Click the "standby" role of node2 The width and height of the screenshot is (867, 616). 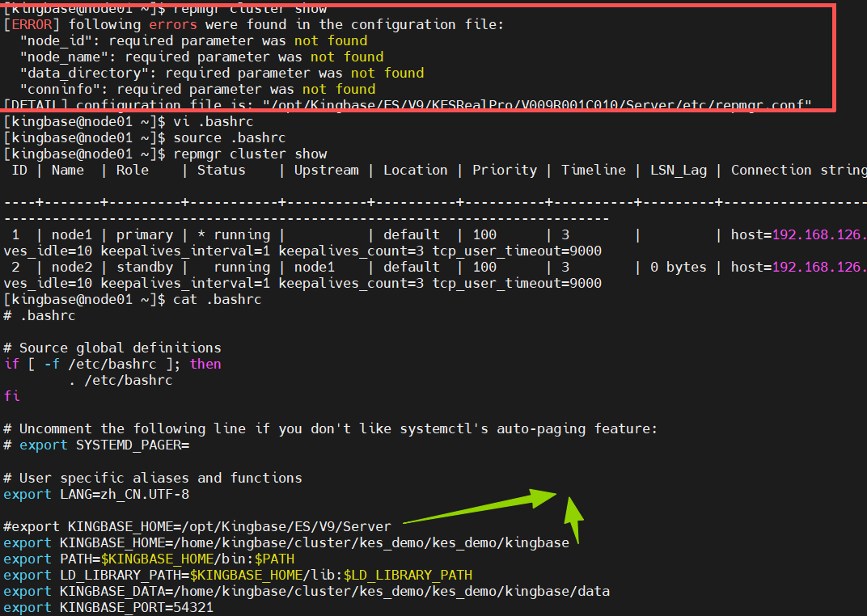coord(144,267)
